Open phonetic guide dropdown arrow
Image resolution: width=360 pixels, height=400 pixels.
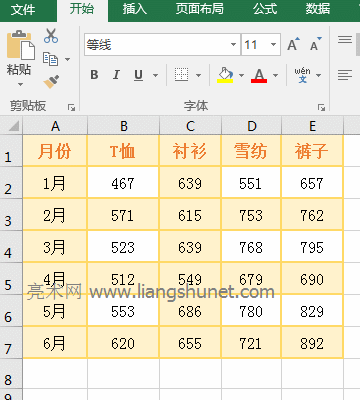point(318,75)
